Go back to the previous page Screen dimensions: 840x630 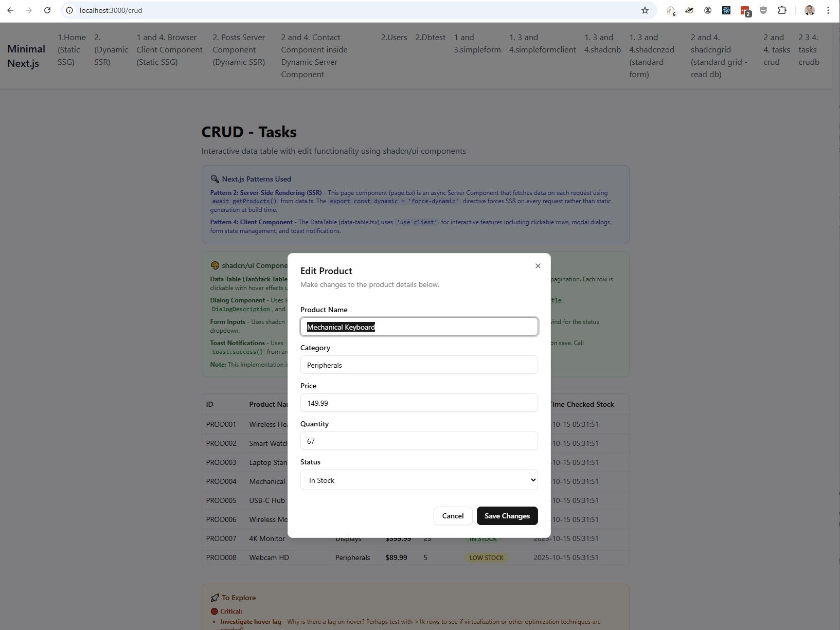coord(10,10)
